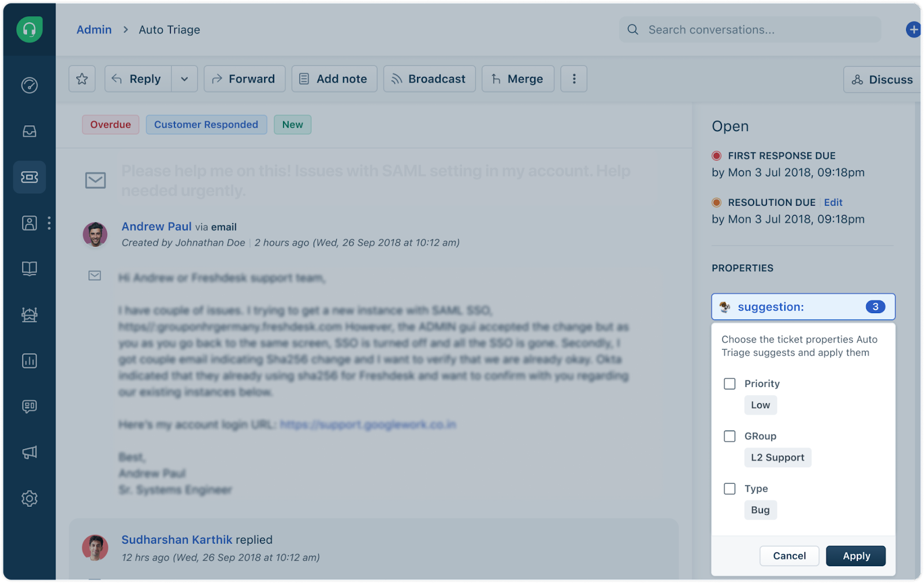
Task: Click the Forward toolbar button
Action: pyautogui.click(x=244, y=79)
